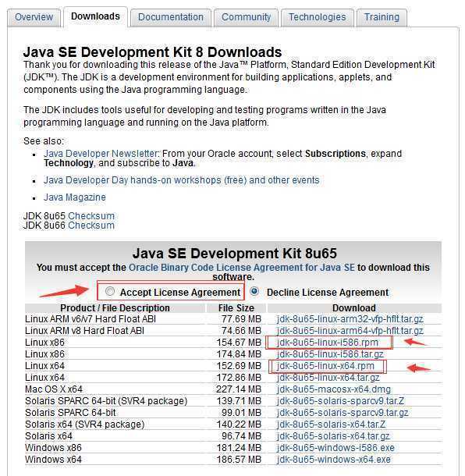The image size is (465, 476).
Task: Download jdk-8u65-windows-i586.exe
Action: click(335, 447)
